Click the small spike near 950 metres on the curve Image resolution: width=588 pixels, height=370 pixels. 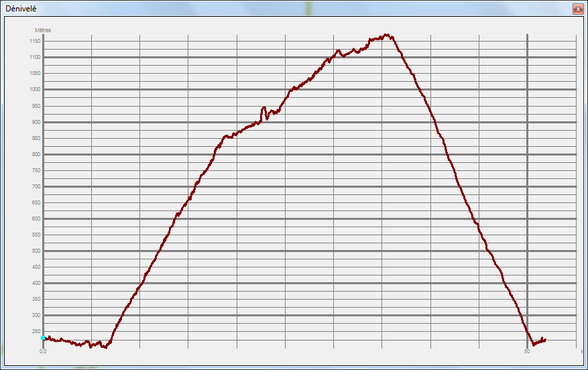click(x=263, y=108)
